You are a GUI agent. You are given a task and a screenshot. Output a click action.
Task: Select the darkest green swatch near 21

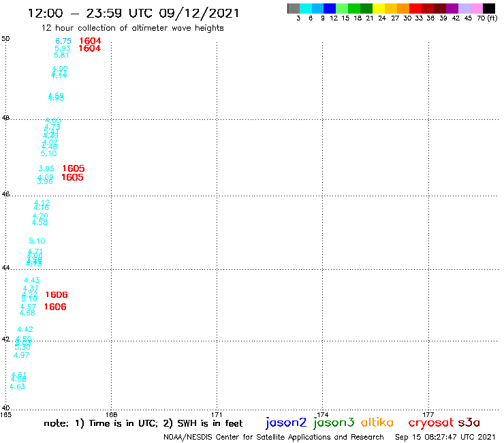(366, 8)
